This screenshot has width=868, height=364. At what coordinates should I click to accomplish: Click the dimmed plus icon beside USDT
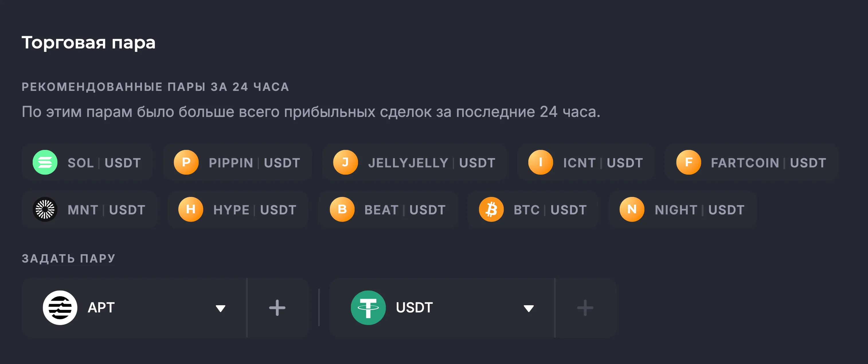[x=585, y=307]
